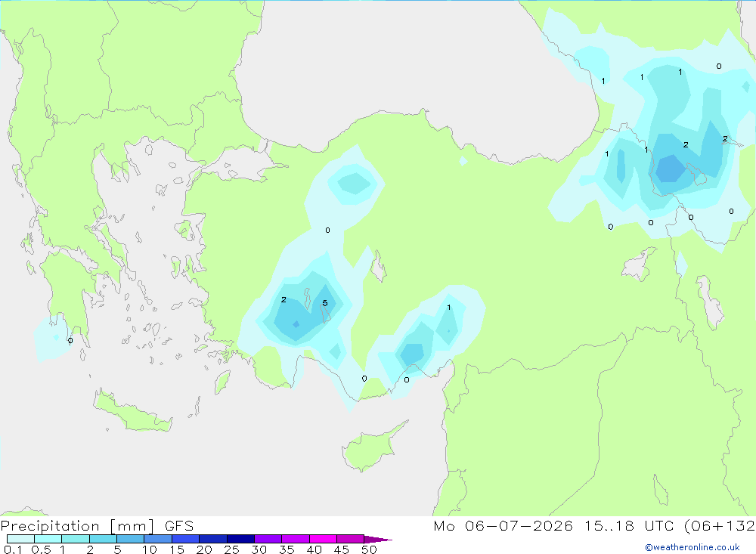Viewport: 756px width, 554px height.
Task: Click the legend scale value 30
Action: point(259,549)
